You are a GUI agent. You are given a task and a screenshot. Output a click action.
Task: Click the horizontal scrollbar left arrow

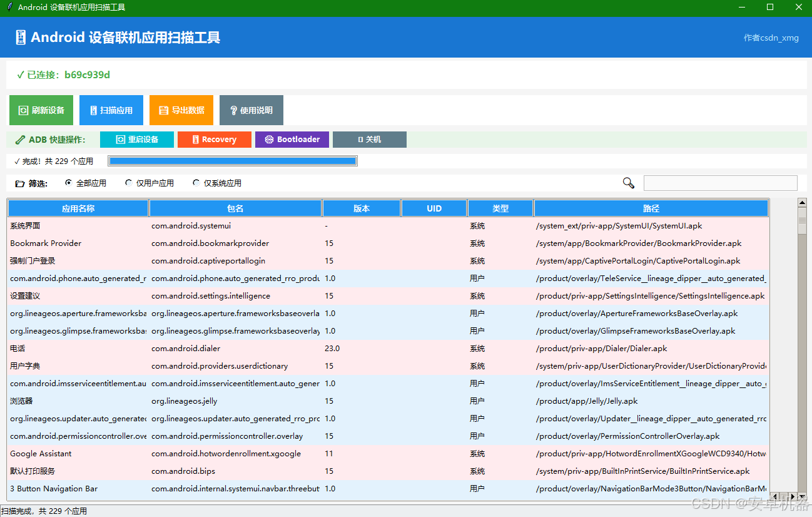pos(774,496)
